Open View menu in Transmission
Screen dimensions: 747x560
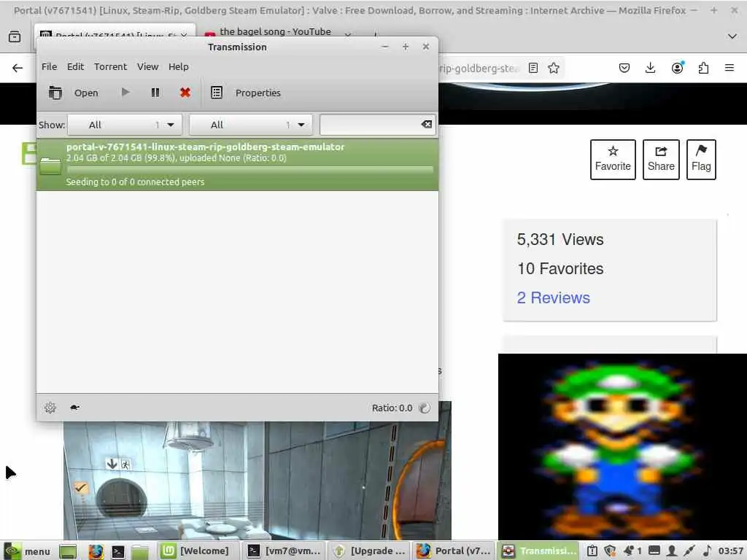pyautogui.click(x=147, y=66)
